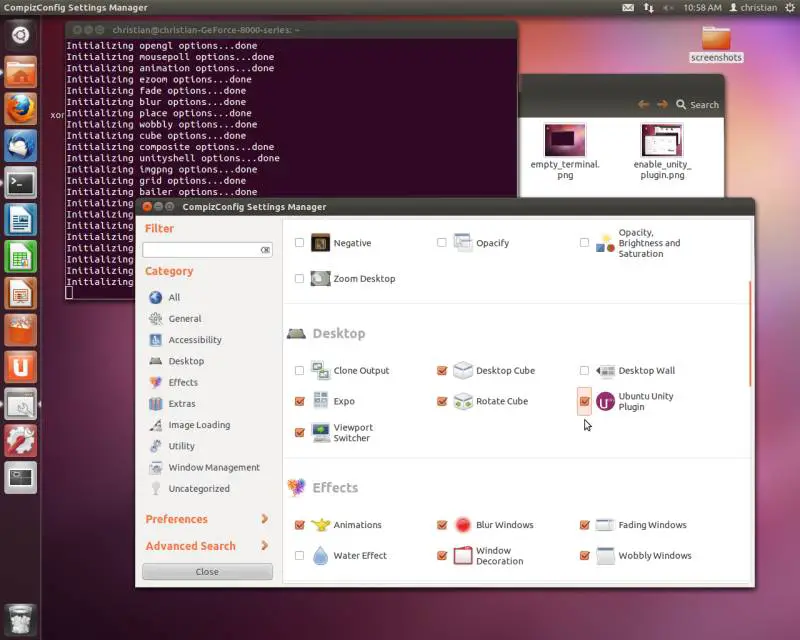The image size is (800, 640).
Task: Open LibreOffice Calc from the launcher
Action: 20,256
